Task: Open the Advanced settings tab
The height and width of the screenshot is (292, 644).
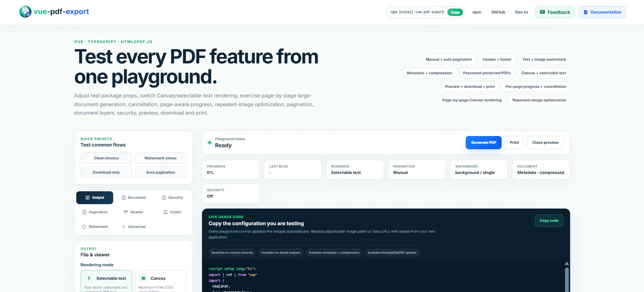Action: coord(134,227)
